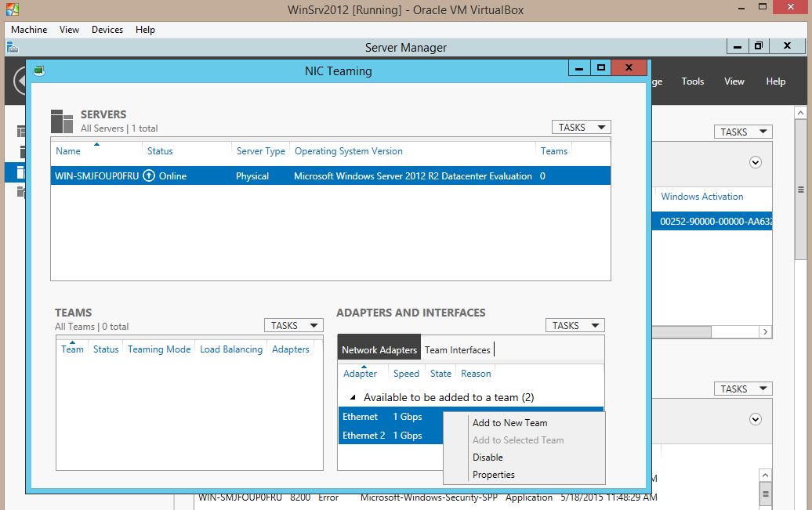Image resolution: width=812 pixels, height=510 pixels.
Task: Click the greyed Add to Selected Team entry
Action: pos(518,440)
